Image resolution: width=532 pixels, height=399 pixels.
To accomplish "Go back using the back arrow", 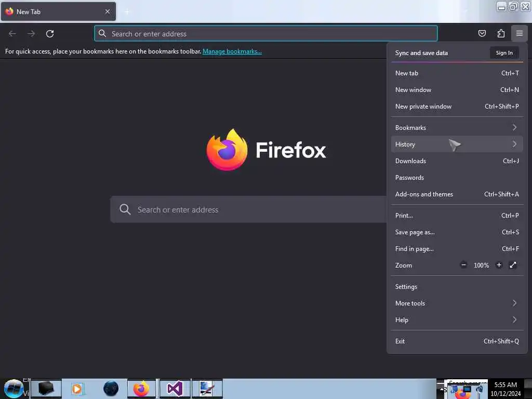I will tap(12, 34).
